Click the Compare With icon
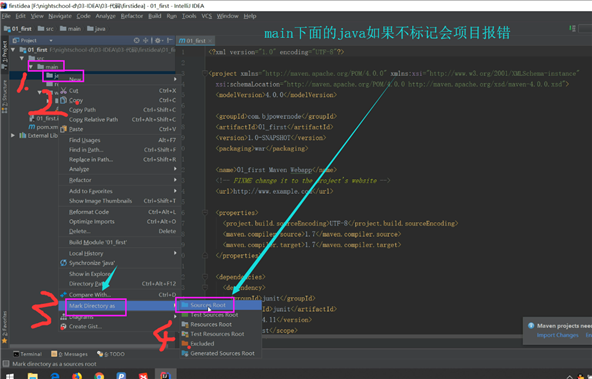The width and height of the screenshot is (592, 379). click(x=63, y=294)
